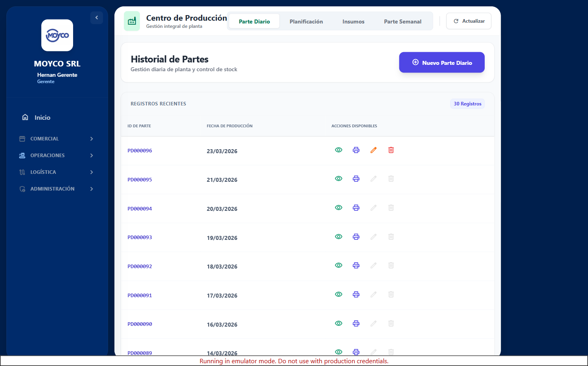Click the edit pencil for PD000091
The width and height of the screenshot is (588, 366).
373,294
